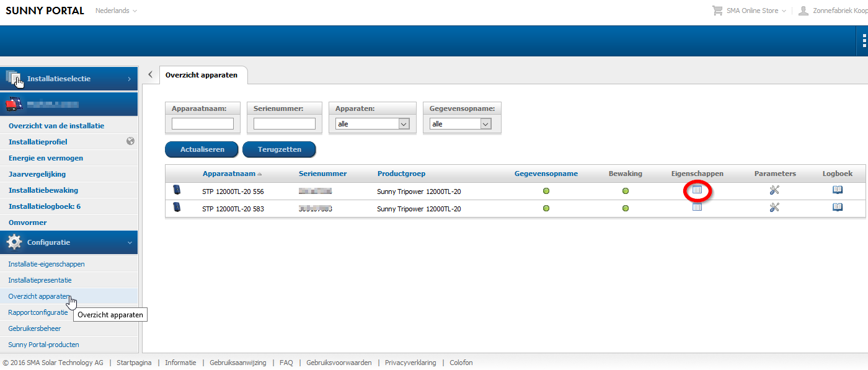The height and width of the screenshot is (370, 868).
Task: Open the Apparaten filter dropdown
Action: (372, 124)
